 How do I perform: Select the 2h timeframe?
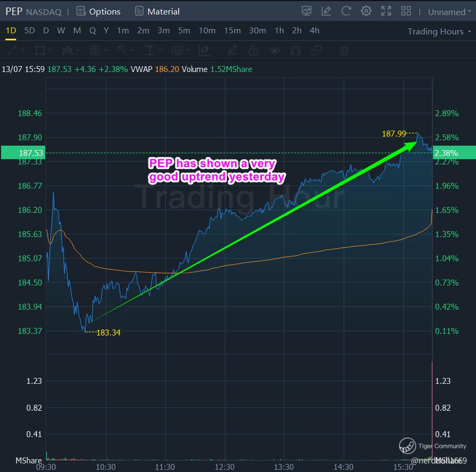[x=296, y=31]
